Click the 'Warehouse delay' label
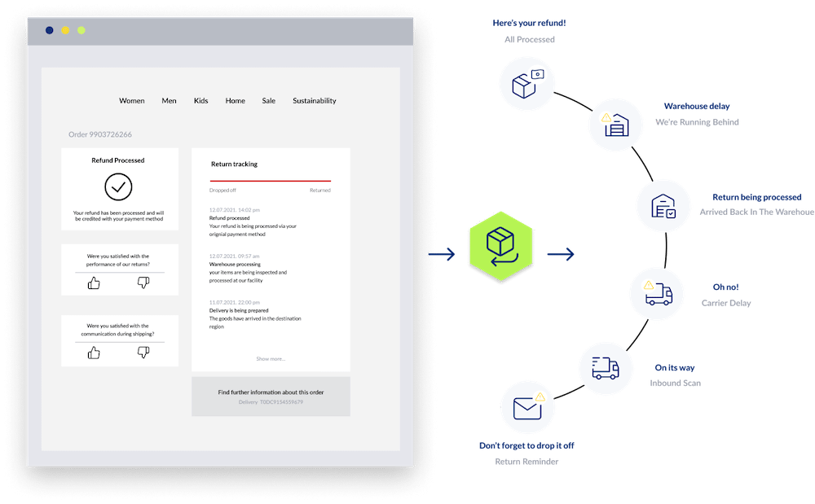 click(697, 106)
